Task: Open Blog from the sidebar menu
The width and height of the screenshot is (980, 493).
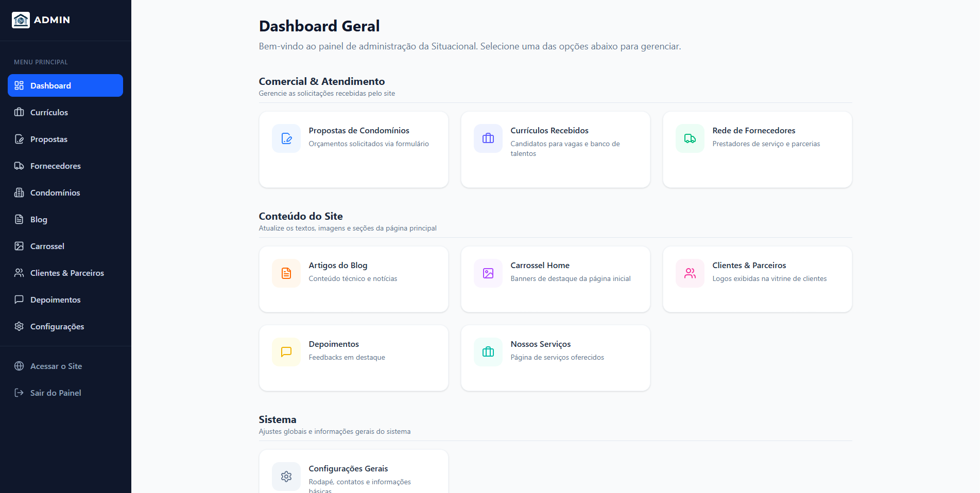Action: pyautogui.click(x=65, y=219)
